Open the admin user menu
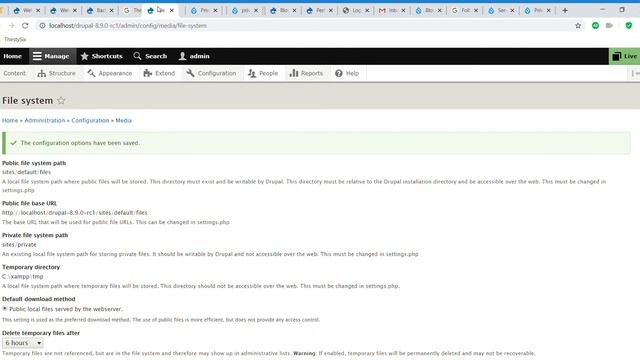This screenshot has width=640, height=360. (194, 56)
